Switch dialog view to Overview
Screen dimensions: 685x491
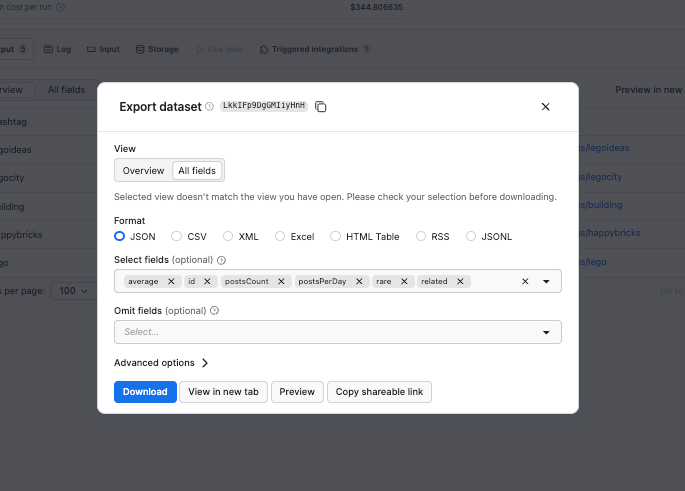pyautogui.click(x=143, y=170)
